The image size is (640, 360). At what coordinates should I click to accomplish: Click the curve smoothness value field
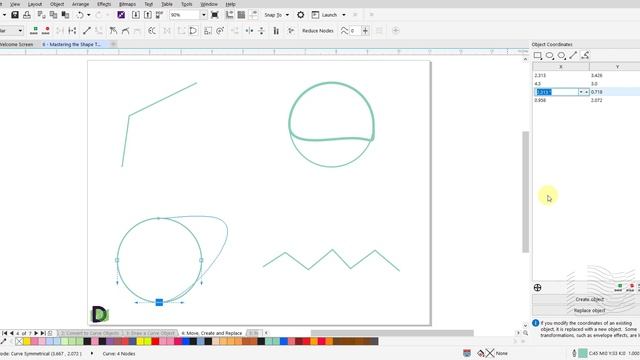click(355, 31)
